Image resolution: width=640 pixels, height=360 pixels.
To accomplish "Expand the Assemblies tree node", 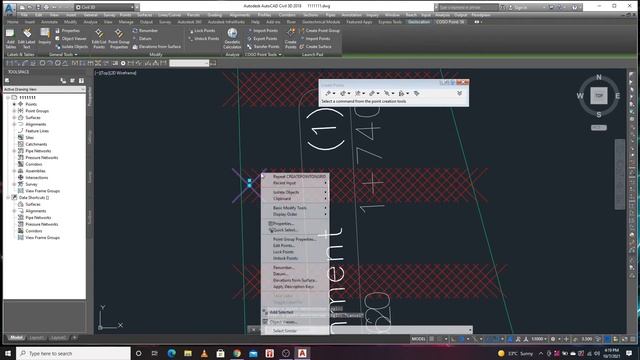I will (14, 171).
